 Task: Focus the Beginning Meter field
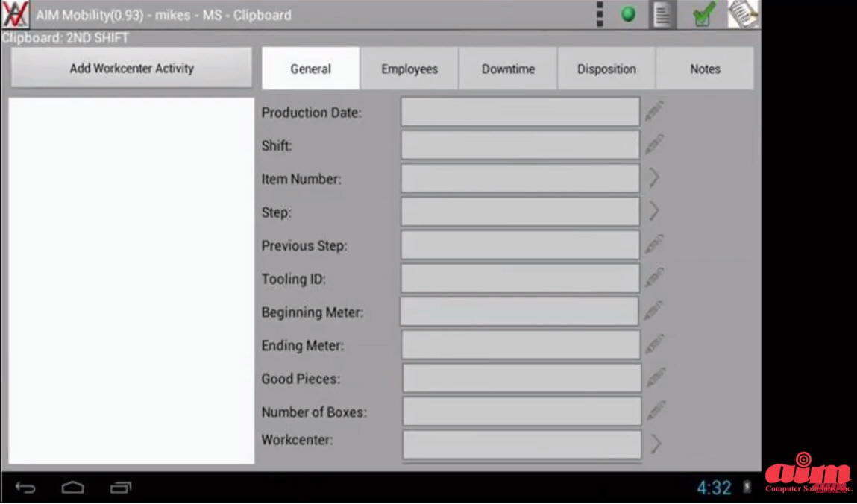[x=519, y=311]
